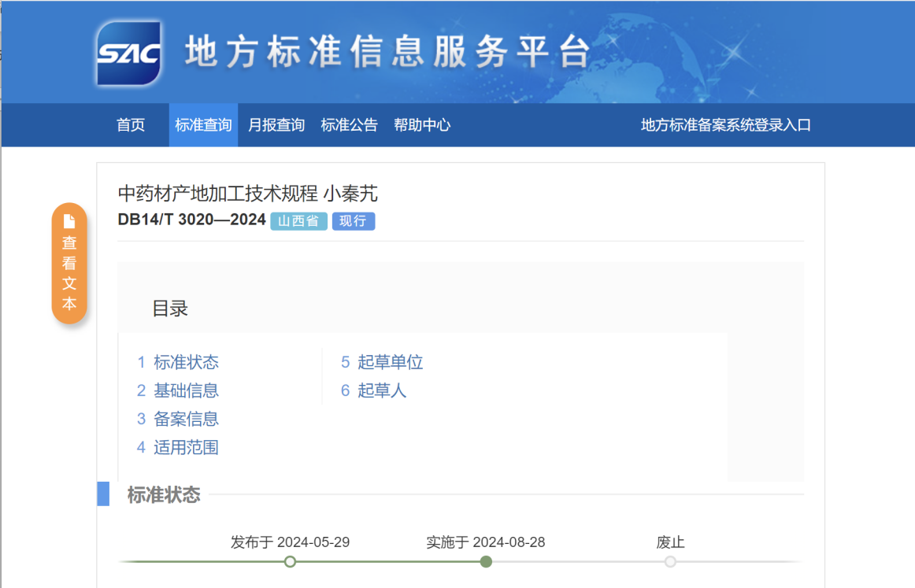915x588 pixels.
Task: Click the 实施于 2024-08-28 timeline dot
Action: point(486,561)
